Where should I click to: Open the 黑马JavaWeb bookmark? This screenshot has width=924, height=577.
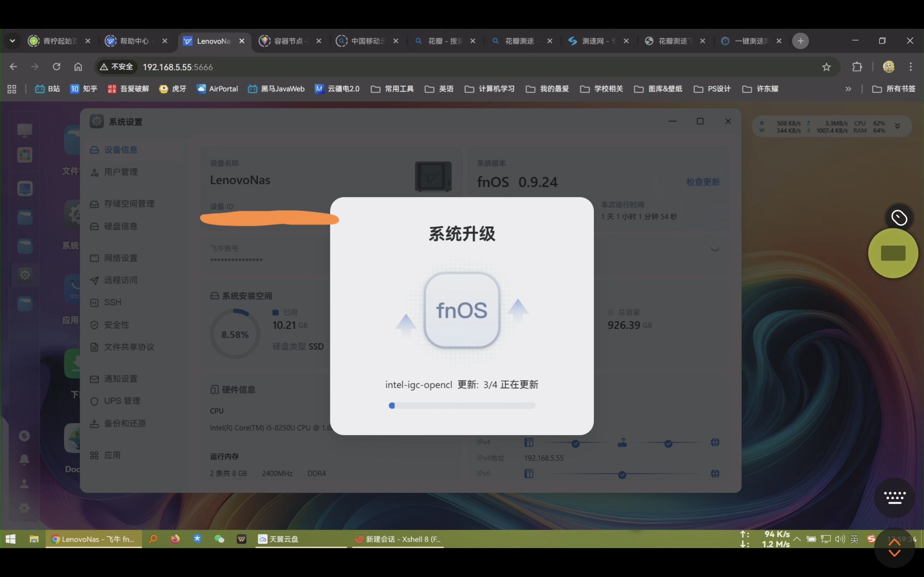tap(276, 89)
